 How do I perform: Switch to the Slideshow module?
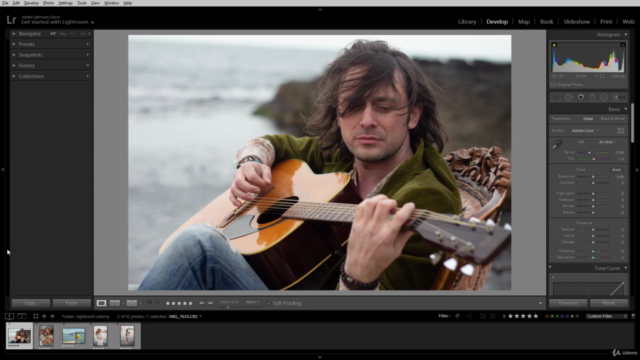pos(576,22)
